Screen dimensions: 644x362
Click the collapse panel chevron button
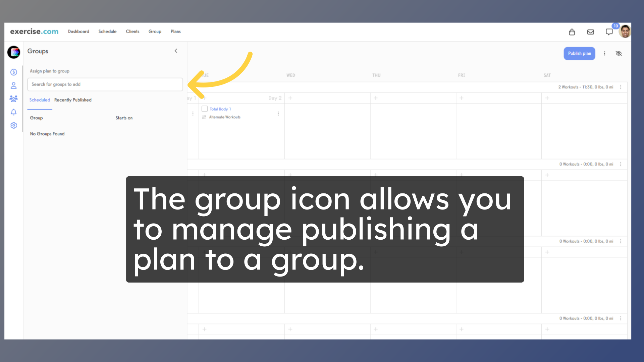pos(176,51)
